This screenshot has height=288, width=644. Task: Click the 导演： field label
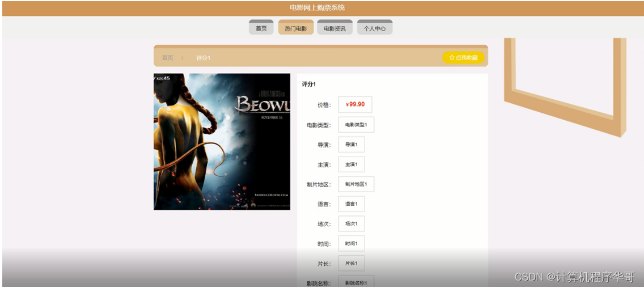click(324, 145)
